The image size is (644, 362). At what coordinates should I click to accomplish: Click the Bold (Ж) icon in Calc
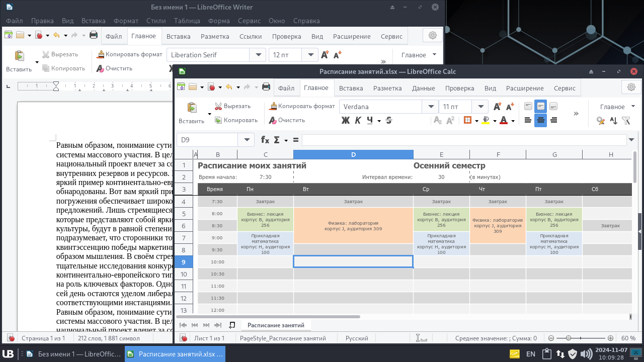click(345, 120)
